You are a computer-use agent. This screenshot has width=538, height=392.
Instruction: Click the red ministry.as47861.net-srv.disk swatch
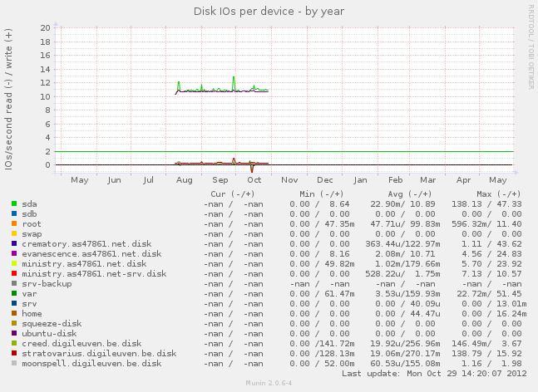coord(14,273)
